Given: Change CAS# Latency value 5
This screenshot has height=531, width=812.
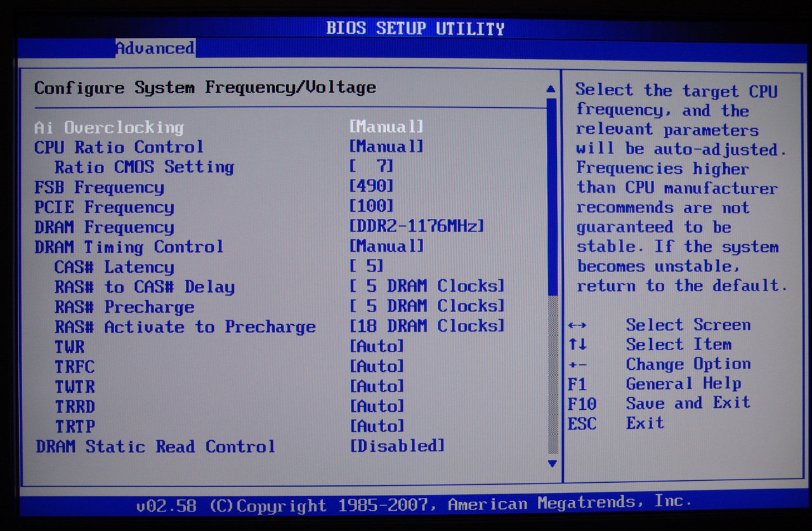Looking at the screenshot, I should [x=367, y=266].
